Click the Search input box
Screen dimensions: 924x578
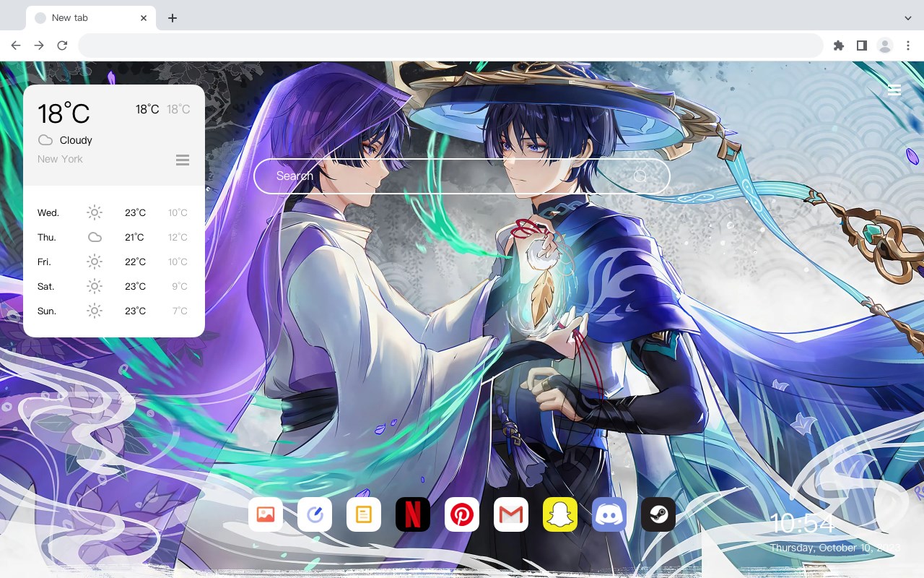coord(462,176)
